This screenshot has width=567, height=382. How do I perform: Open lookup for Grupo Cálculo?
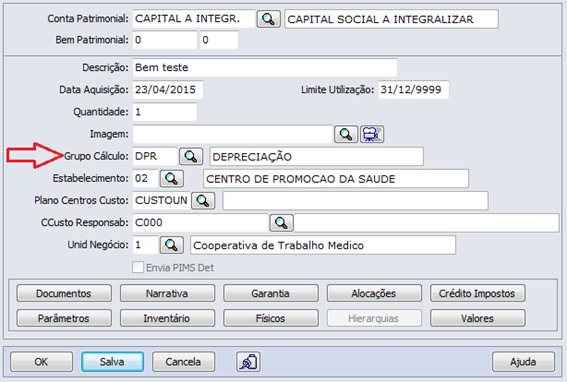[191, 156]
